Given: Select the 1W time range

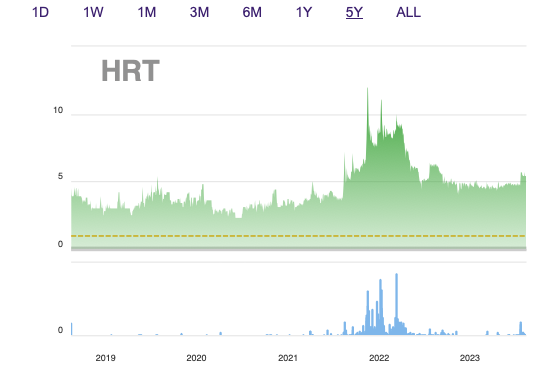Looking at the screenshot, I should [93, 12].
